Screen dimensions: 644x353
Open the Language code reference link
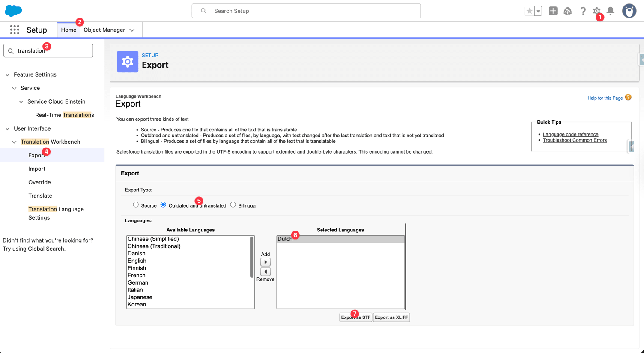tap(570, 134)
